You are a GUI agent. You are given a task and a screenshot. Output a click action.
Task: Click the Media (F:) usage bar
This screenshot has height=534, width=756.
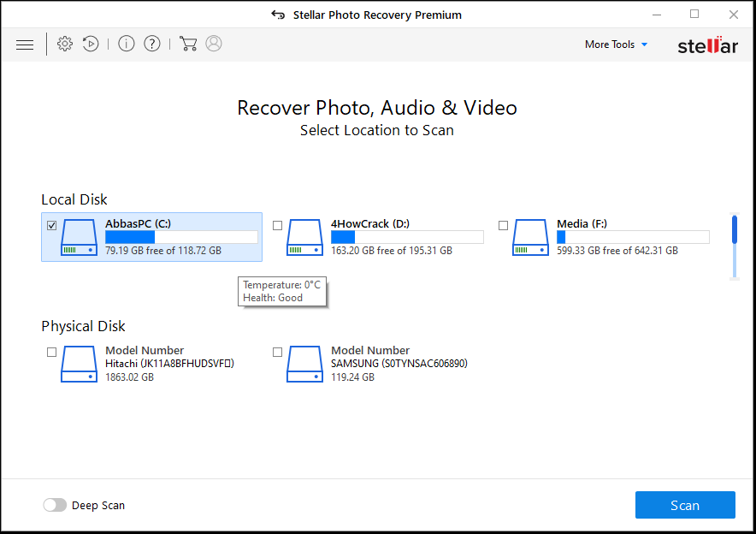(633, 237)
